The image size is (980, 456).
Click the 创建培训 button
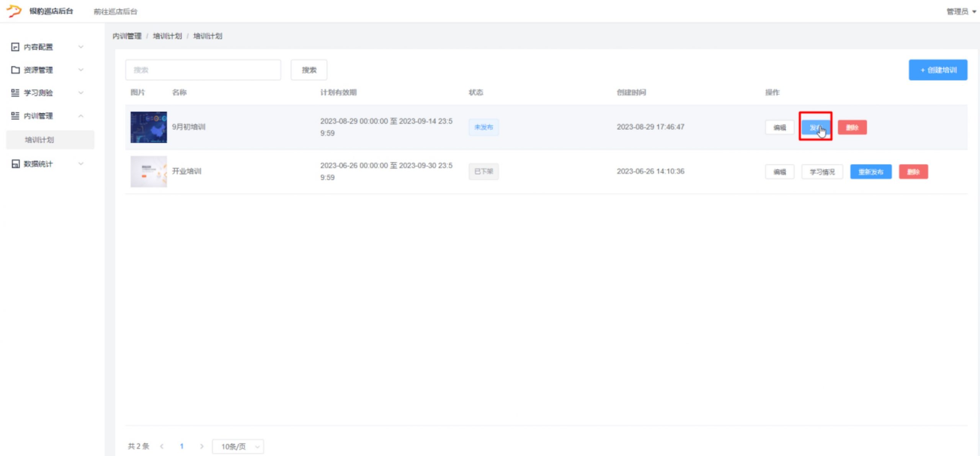[x=938, y=70]
